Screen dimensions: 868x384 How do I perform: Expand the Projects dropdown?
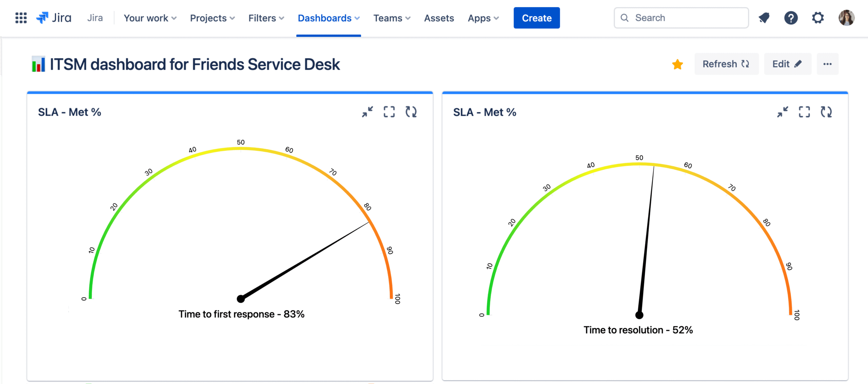pos(212,18)
